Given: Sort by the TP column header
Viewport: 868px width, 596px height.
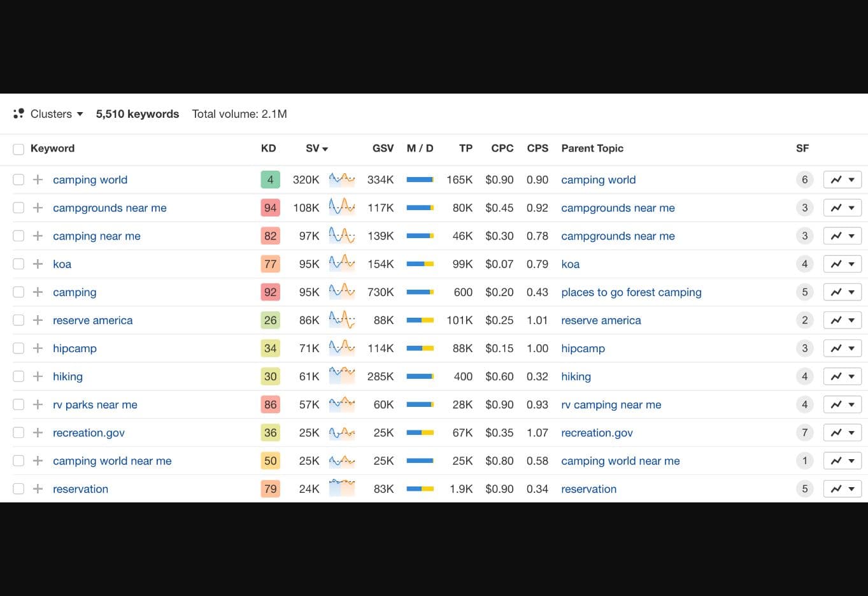Looking at the screenshot, I should 466,148.
